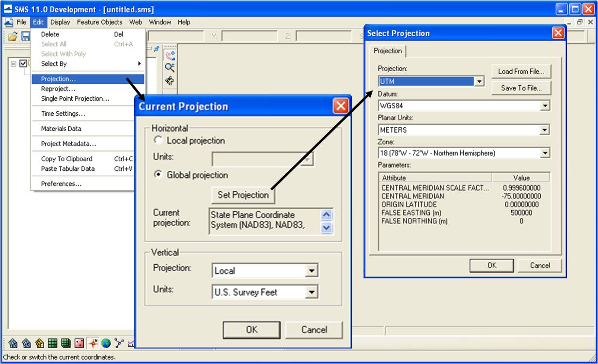The width and height of the screenshot is (598, 364).
Task: Select the Zoom magnifier tool
Action: pyautogui.click(x=170, y=68)
